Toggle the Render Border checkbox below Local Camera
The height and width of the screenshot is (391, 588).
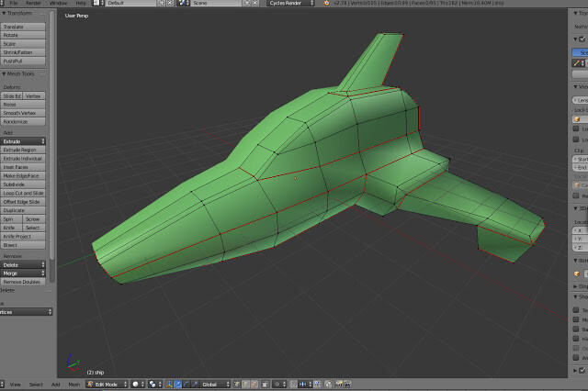point(576,195)
